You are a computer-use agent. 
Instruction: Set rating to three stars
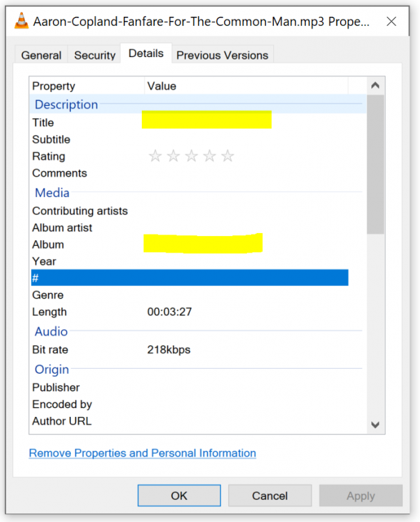(191, 156)
